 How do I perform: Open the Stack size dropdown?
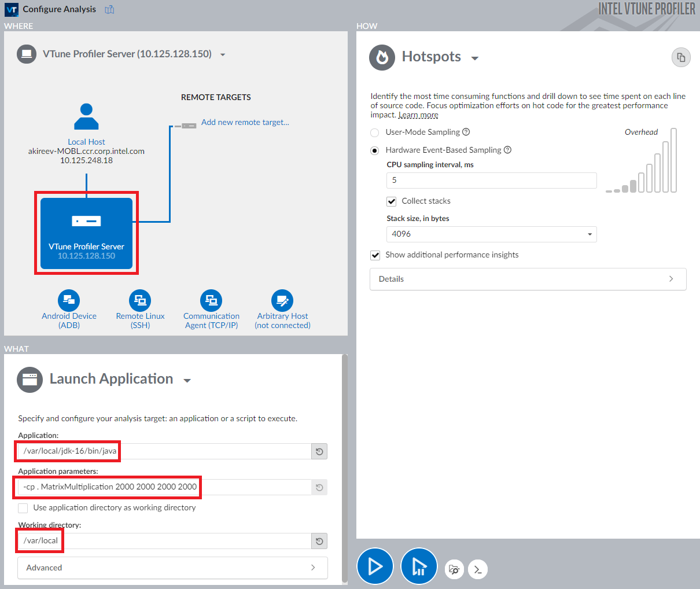[491, 234]
